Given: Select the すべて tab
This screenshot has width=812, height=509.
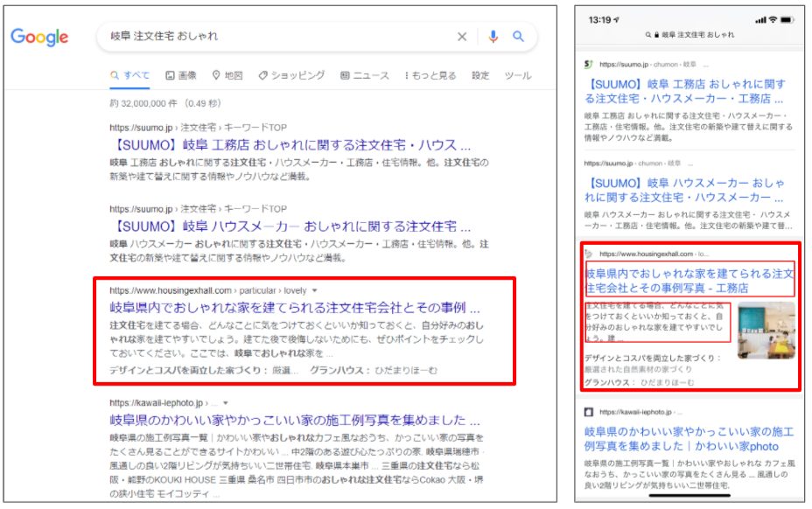Looking at the screenshot, I should (x=130, y=75).
